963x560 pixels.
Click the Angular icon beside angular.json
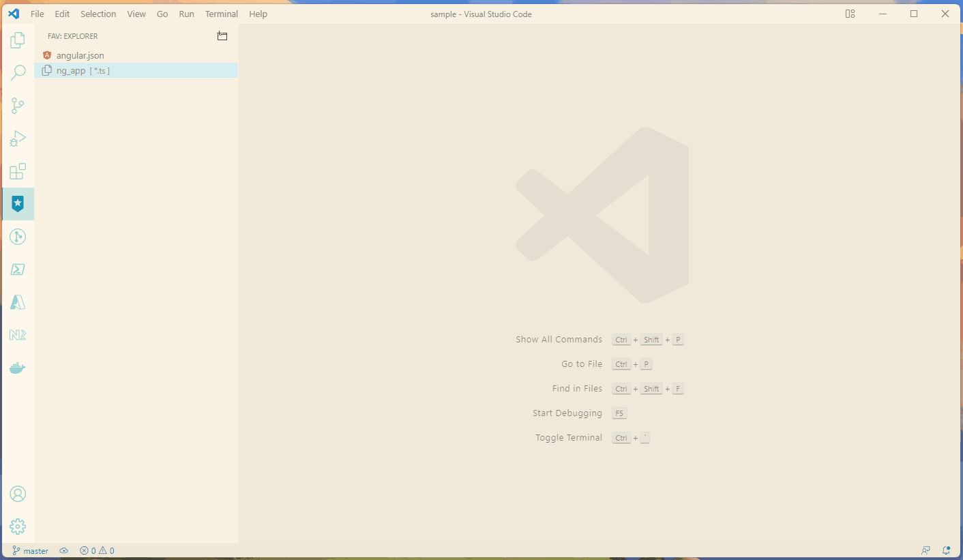[x=47, y=55]
